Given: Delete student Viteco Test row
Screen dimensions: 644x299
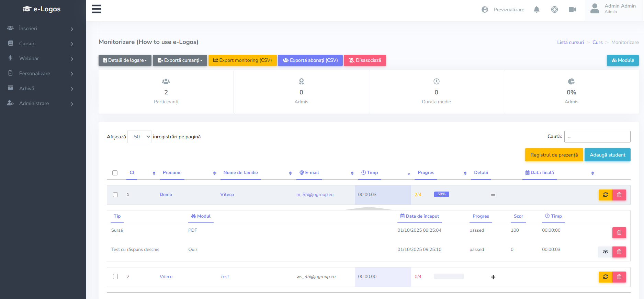Looking at the screenshot, I should coord(619,277).
